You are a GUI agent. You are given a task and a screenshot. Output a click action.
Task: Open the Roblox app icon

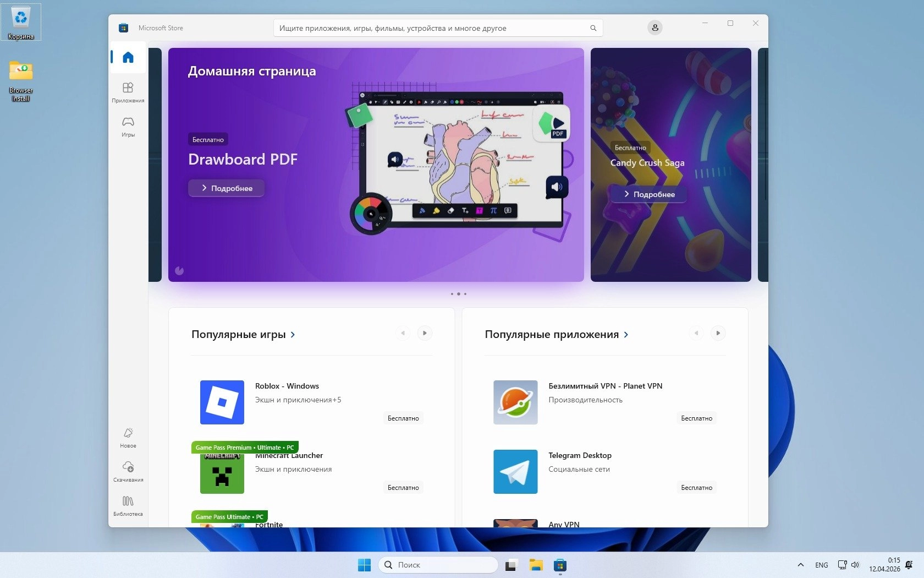222,402
